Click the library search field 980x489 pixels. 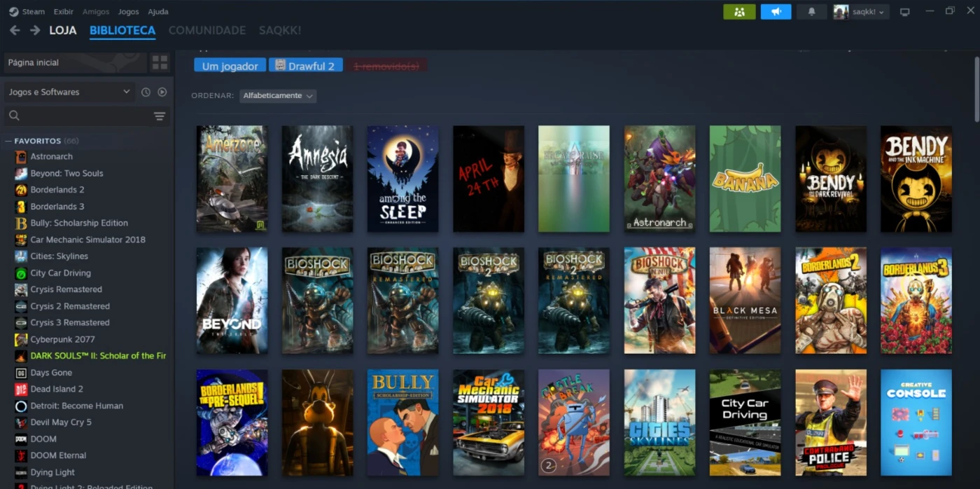tap(78, 116)
